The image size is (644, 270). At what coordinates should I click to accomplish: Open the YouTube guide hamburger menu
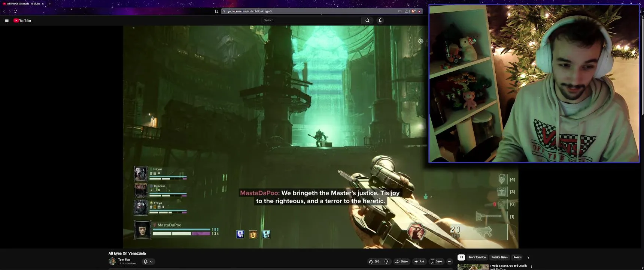[x=7, y=21]
